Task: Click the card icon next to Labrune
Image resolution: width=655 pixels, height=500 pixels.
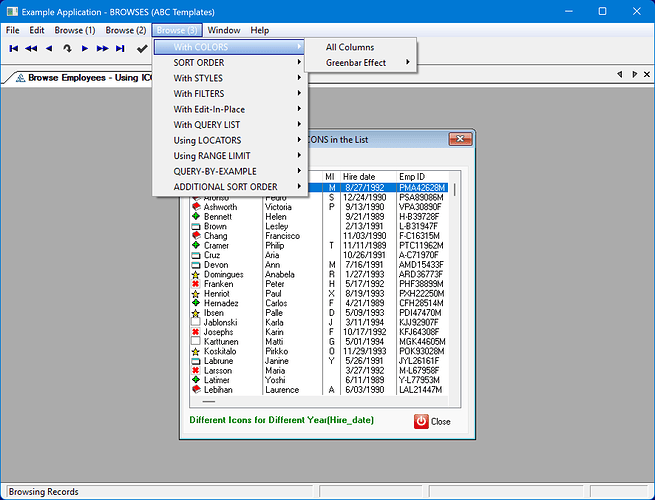Action: pos(196,361)
